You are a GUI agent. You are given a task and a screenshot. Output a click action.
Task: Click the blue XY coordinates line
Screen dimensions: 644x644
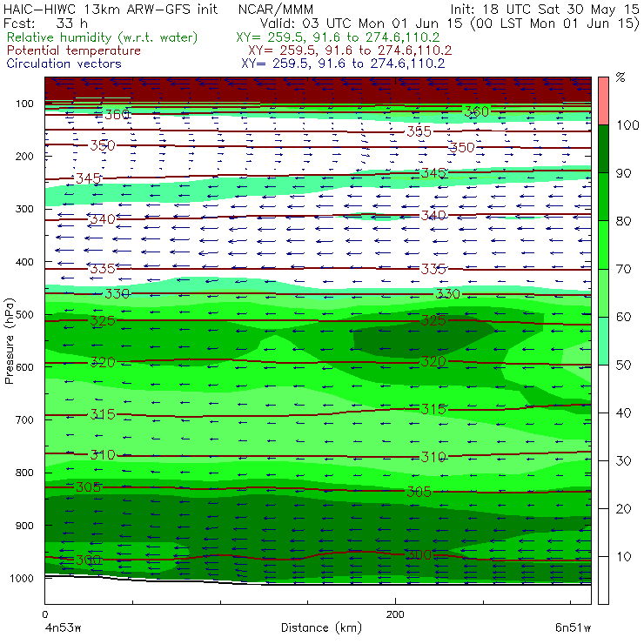tap(343, 64)
